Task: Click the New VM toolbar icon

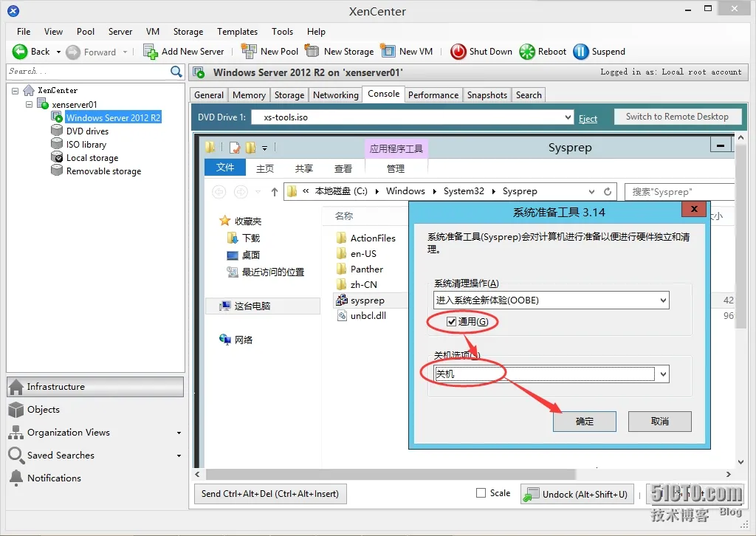Action: point(388,51)
